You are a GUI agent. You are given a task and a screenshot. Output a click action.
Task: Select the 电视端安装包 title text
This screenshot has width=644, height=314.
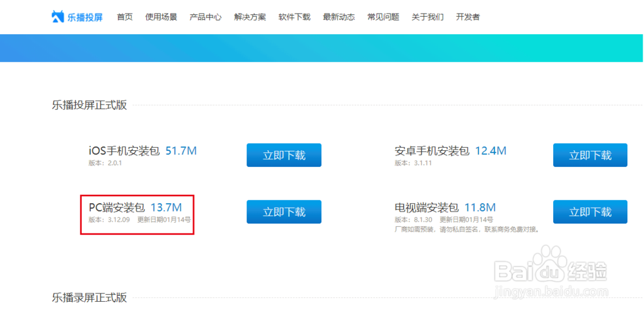(426, 208)
